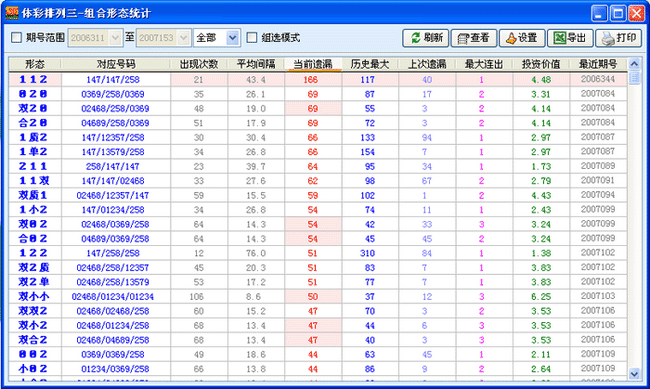The width and height of the screenshot is (650, 389).
Task: Print the table using 打印 button
Action: 618,38
